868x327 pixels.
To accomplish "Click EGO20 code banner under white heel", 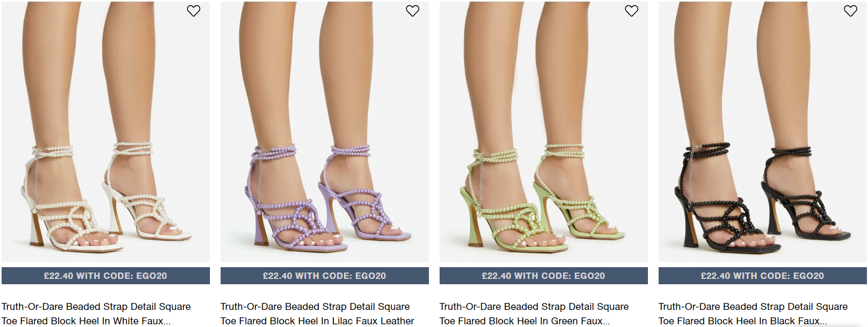I will (106, 276).
